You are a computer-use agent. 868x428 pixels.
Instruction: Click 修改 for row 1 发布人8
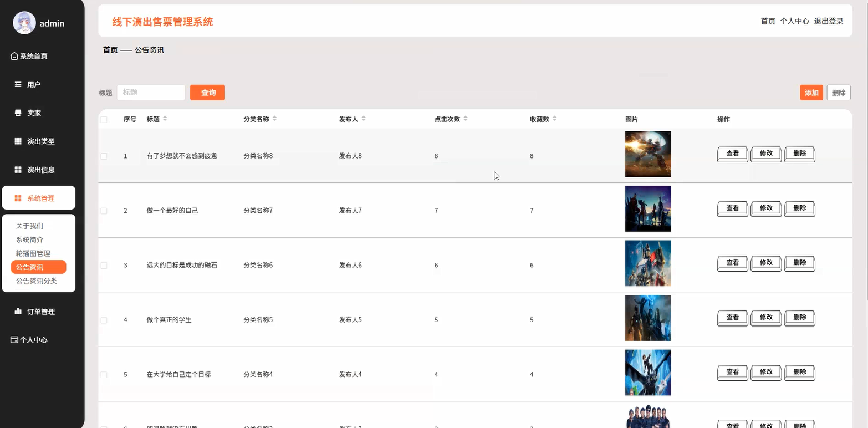tap(766, 154)
